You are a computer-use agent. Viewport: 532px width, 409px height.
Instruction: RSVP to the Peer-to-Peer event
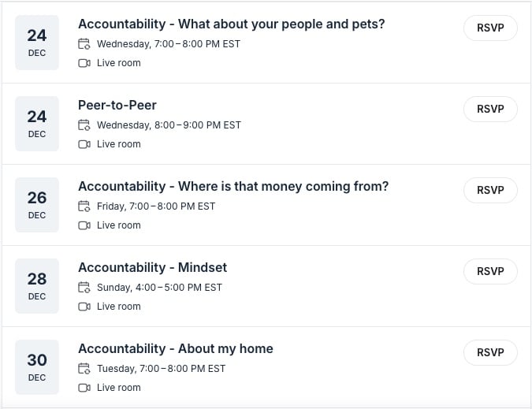(x=490, y=109)
